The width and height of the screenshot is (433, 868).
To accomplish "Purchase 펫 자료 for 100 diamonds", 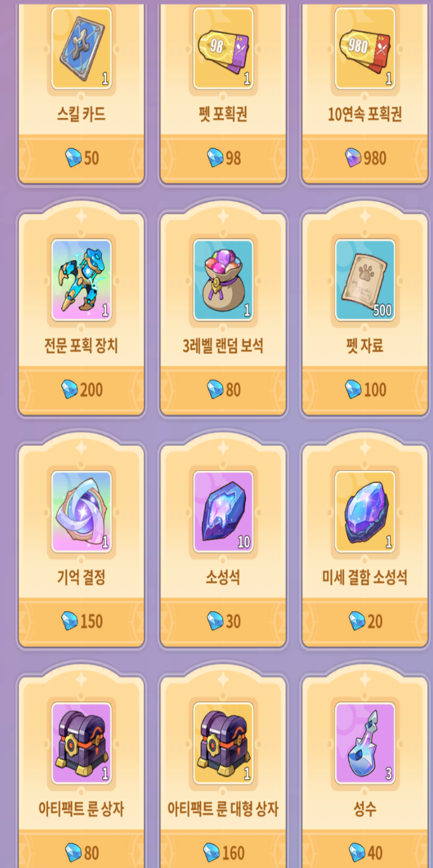I will (365, 390).
